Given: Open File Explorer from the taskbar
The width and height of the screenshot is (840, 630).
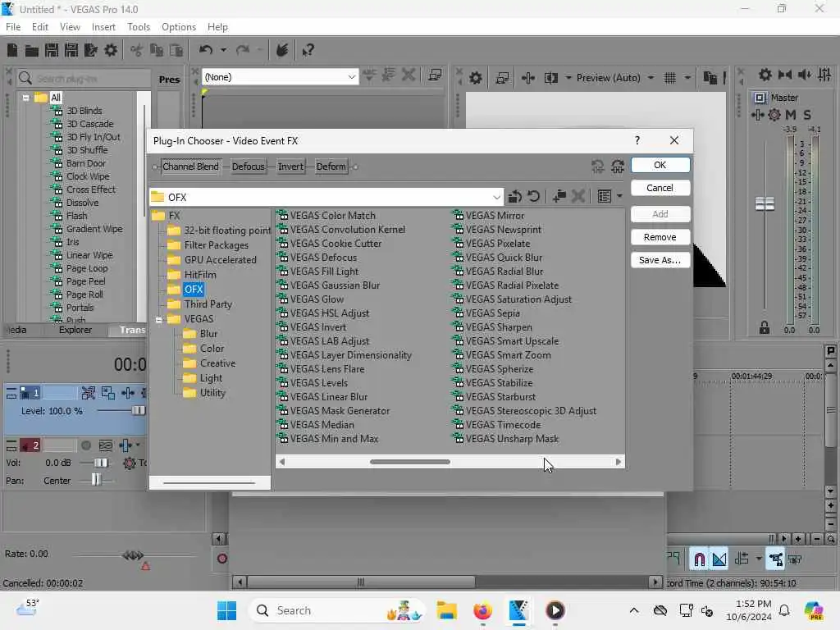Looking at the screenshot, I should [x=446, y=610].
